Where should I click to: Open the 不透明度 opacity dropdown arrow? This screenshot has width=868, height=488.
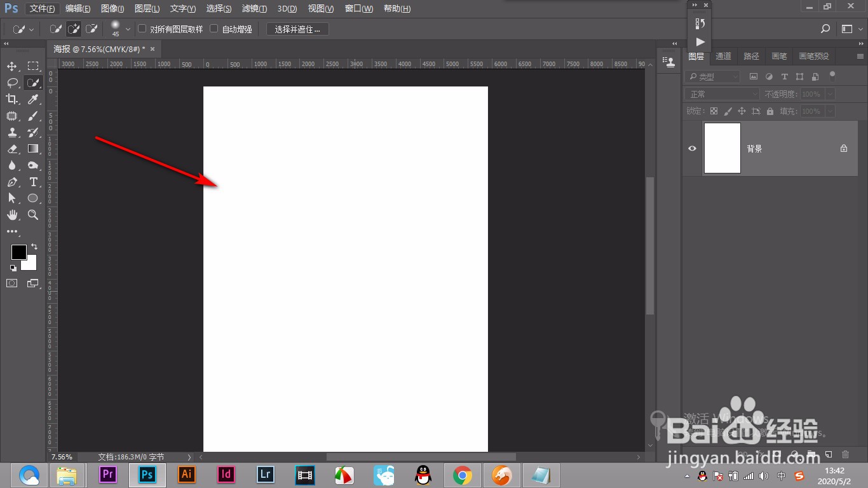pyautogui.click(x=829, y=94)
